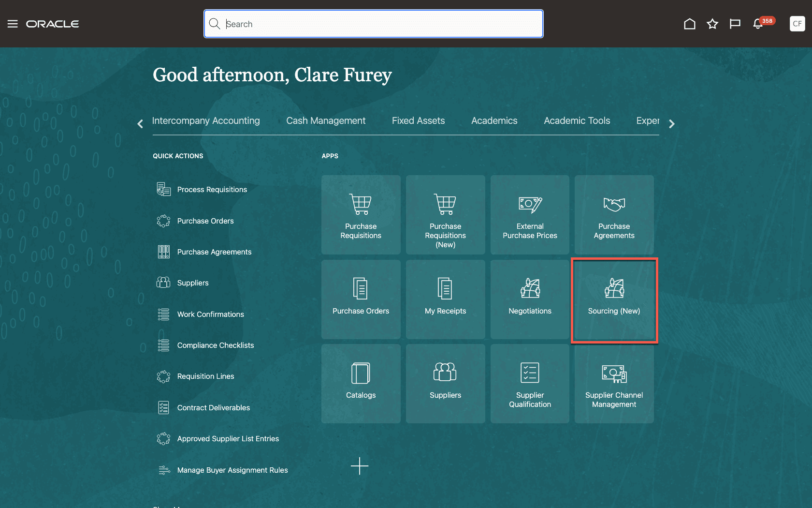Open the Catalogs app
812x508 pixels.
[x=361, y=383]
